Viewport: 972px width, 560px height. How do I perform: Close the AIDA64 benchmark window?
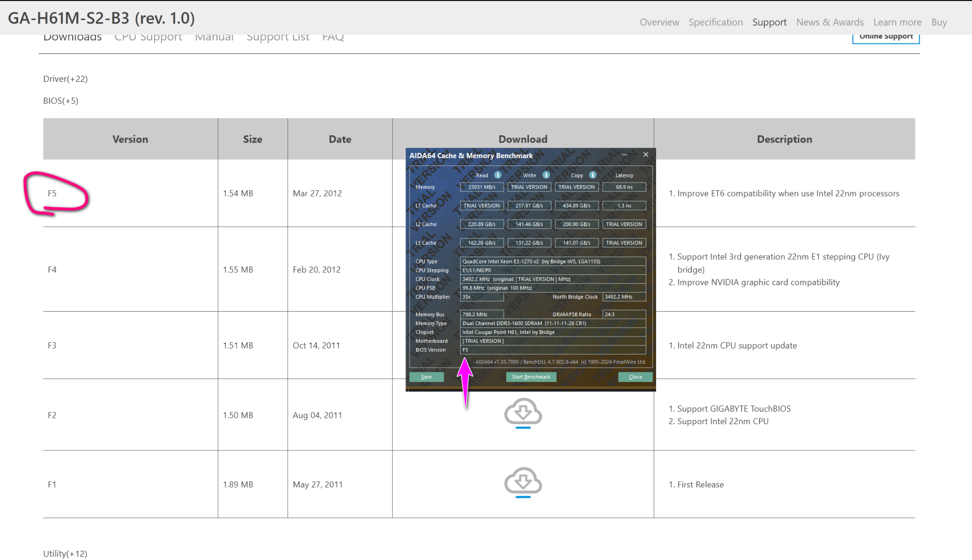pos(646,155)
